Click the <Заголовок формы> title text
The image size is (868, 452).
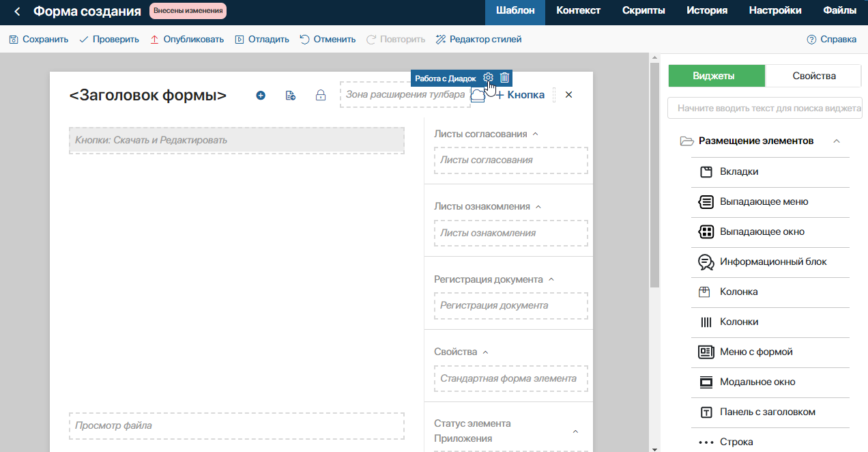[148, 96]
